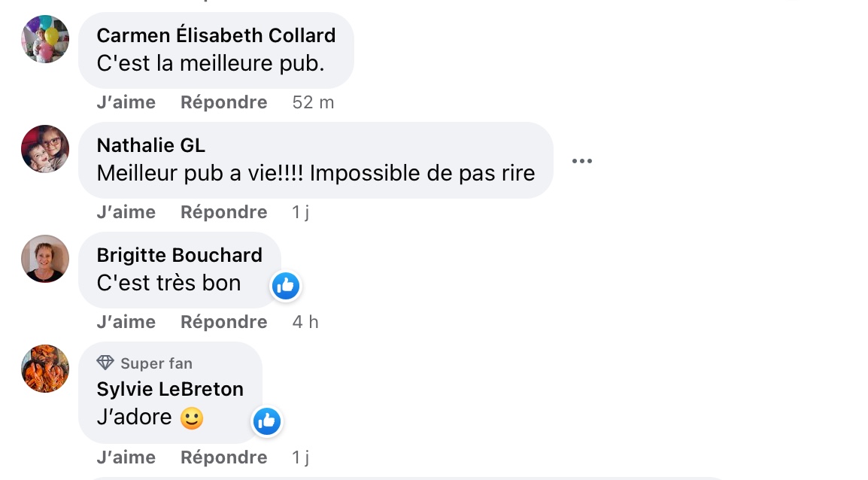The image size is (868, 480).
Task: Toggle J'aime on Brigitte Bouchard's comment
Action: point(126,322)
